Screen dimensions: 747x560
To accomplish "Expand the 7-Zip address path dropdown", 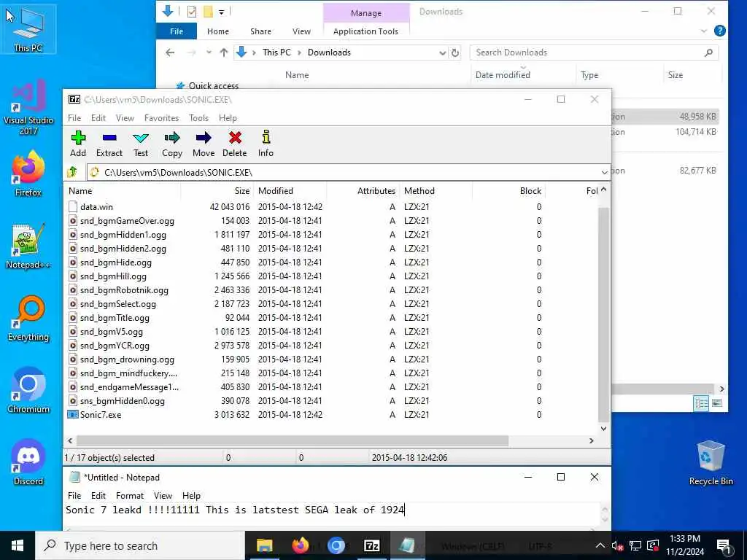I will 604,172.
